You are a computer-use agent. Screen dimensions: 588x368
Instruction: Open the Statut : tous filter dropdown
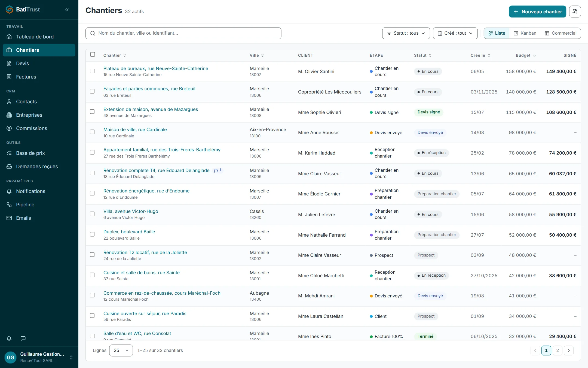tap(406, 33)
